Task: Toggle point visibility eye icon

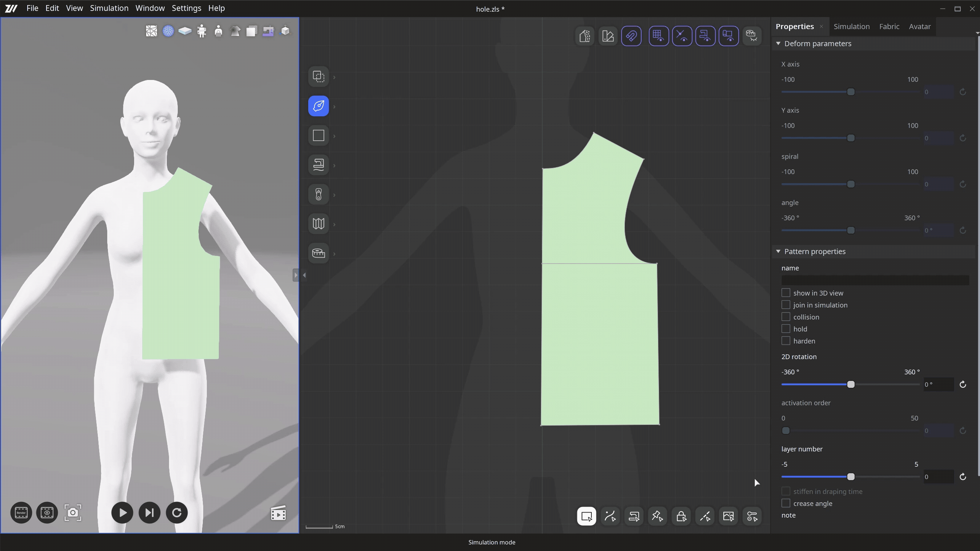Action: coord(682,36)
